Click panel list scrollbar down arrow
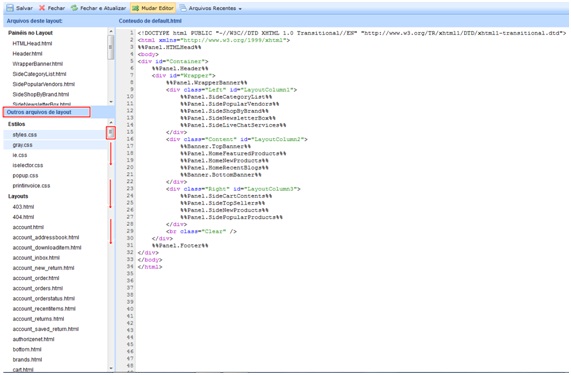Screen dimensions: 571x375 point(111,102)
